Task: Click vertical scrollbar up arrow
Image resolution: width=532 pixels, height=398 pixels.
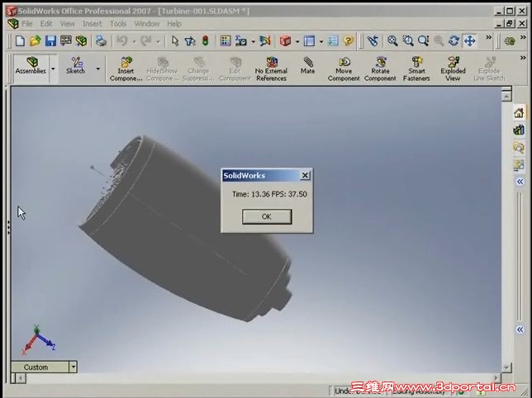Action: pyautogui.click(x=506, y=97)
